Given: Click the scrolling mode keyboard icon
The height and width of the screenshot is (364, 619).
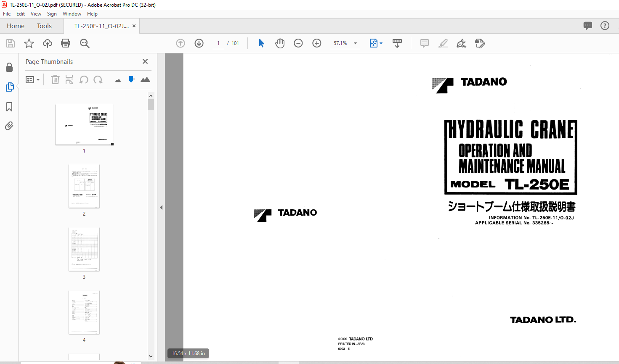Looking at the screenshot, I should [397, 43].
